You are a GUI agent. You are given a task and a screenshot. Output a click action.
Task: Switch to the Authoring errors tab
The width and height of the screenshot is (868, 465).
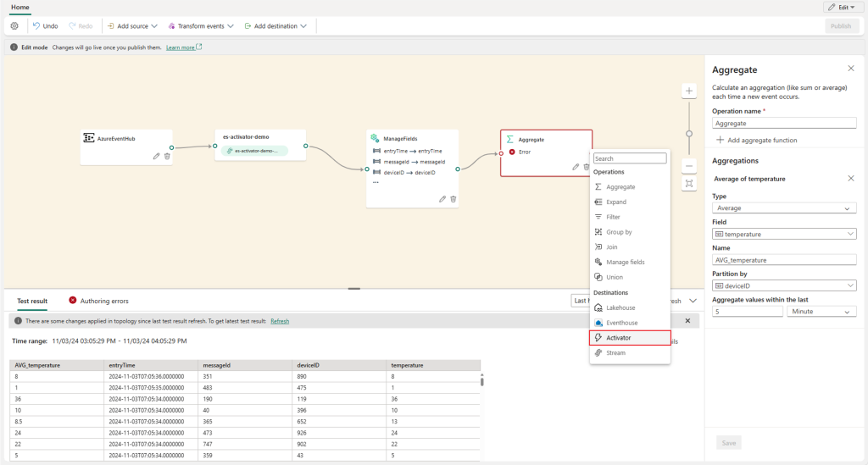click(98, 301)
